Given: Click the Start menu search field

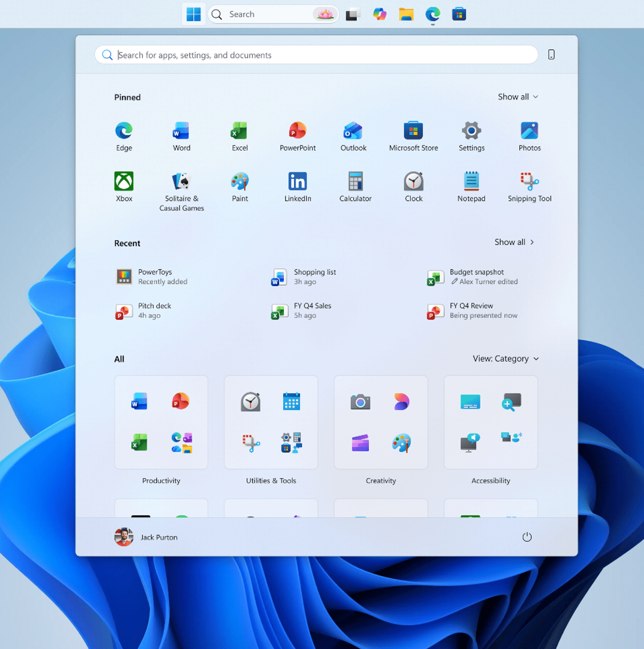Looking at the screenshot, I should [316, 55].
